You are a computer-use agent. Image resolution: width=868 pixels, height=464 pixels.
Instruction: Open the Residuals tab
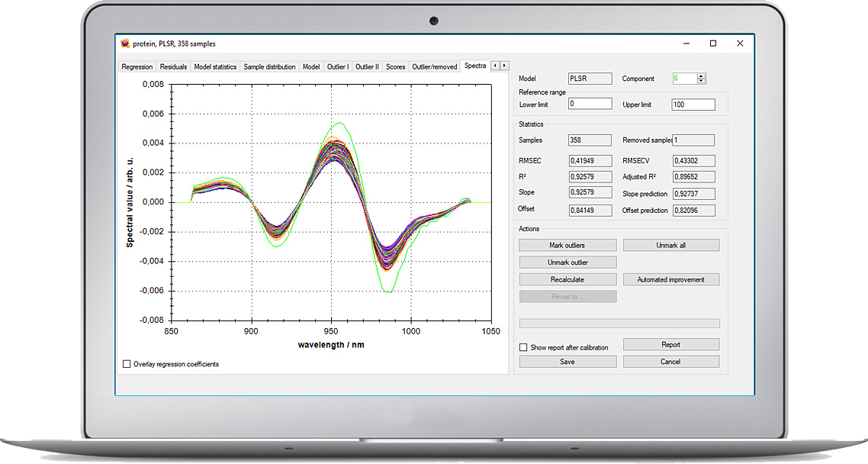[x=173, y=67]
